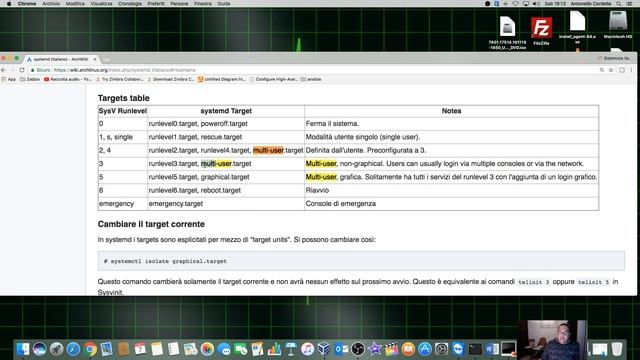
Task: Open the Calendar app in Dock
Action: 140,349
